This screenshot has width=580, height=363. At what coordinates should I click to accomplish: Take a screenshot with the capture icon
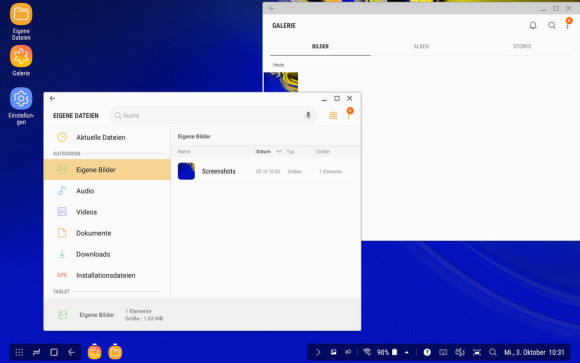click(477, 352)
